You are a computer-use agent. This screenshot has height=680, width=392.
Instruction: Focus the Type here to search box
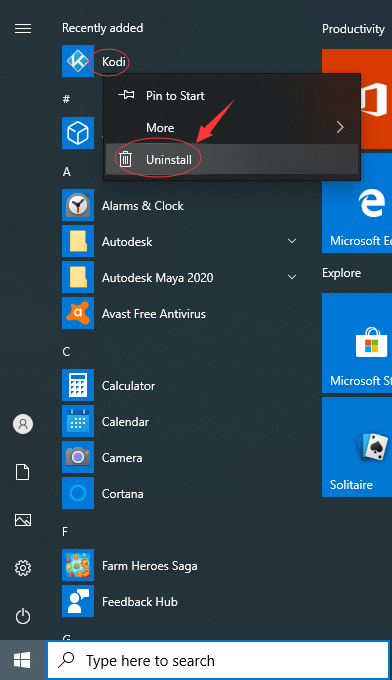[218, 660]
